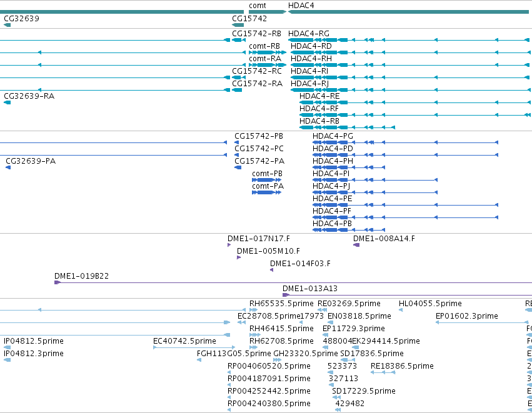This screenshot has height=413, width=532.
Task: Select feature labeled 523373
Action: (x=342, y=367)
